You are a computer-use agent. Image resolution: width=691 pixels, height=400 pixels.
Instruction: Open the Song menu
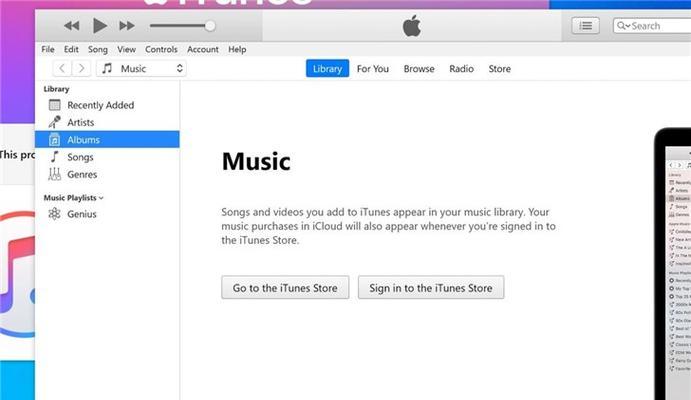pos(97,49)
